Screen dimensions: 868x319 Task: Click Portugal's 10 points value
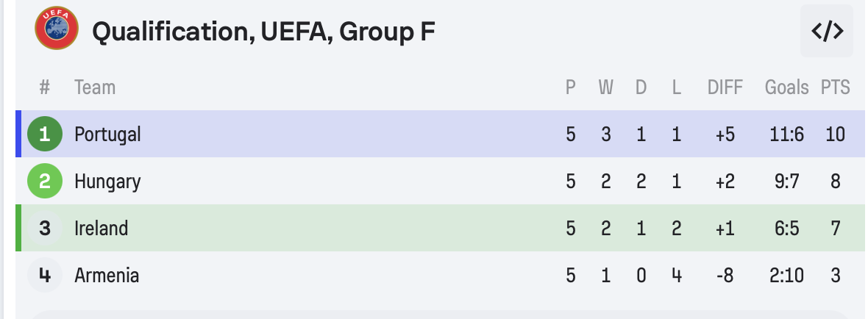click(835, 134)
